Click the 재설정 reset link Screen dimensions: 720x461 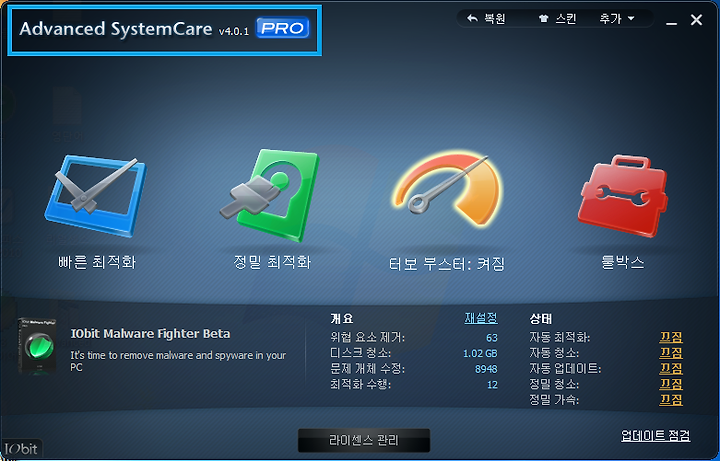(481, 318)
